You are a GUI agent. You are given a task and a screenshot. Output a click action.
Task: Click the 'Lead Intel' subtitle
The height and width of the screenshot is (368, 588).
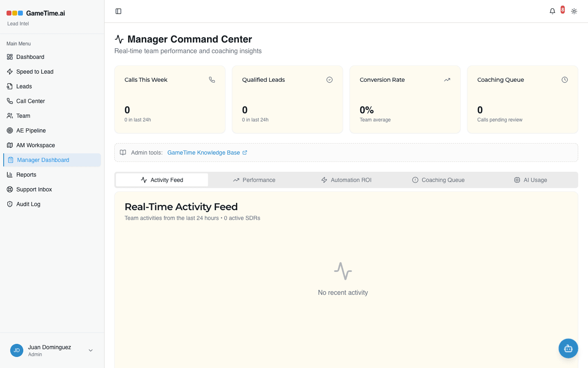point(18,24)
